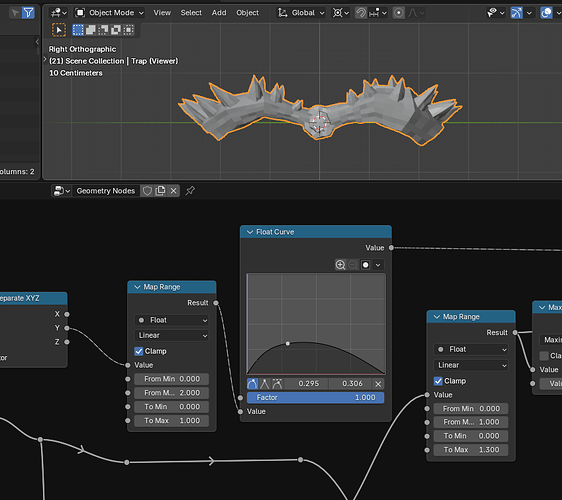Click the curve point Y value 0.306
This screenshot has height=500, width=562.
pyautogui.click(x=352, y=384)
